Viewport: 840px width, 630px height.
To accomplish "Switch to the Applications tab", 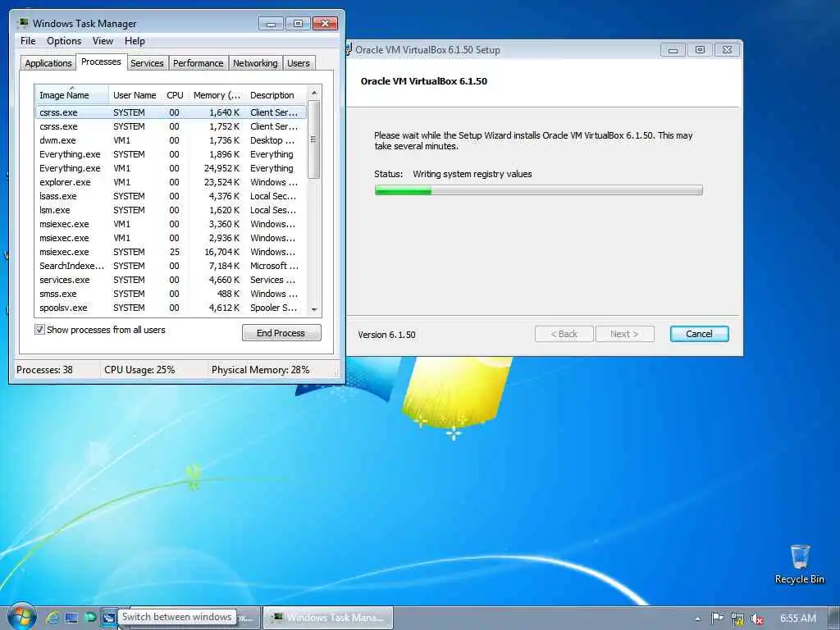I will [48, 63].
